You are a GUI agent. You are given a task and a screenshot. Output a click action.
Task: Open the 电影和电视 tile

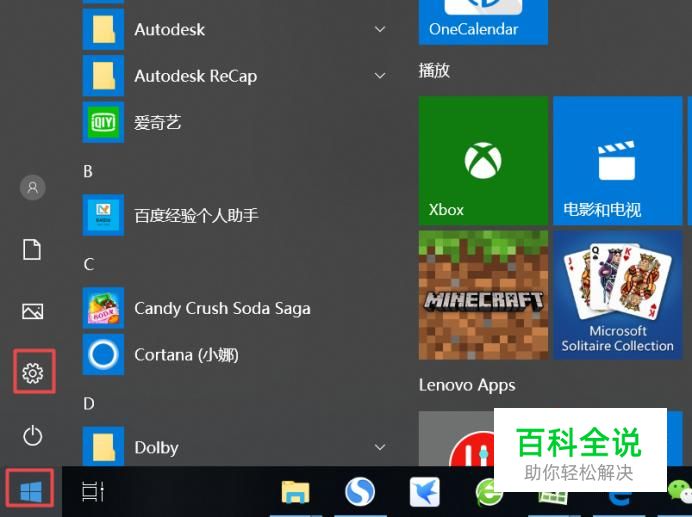pyautogui.click(x=617, y=161)
